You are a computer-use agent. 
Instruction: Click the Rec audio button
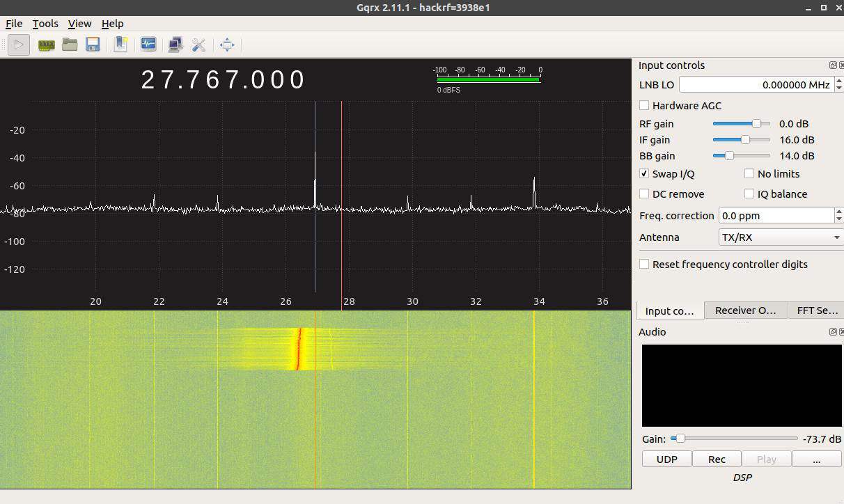(x=717, y=459)
